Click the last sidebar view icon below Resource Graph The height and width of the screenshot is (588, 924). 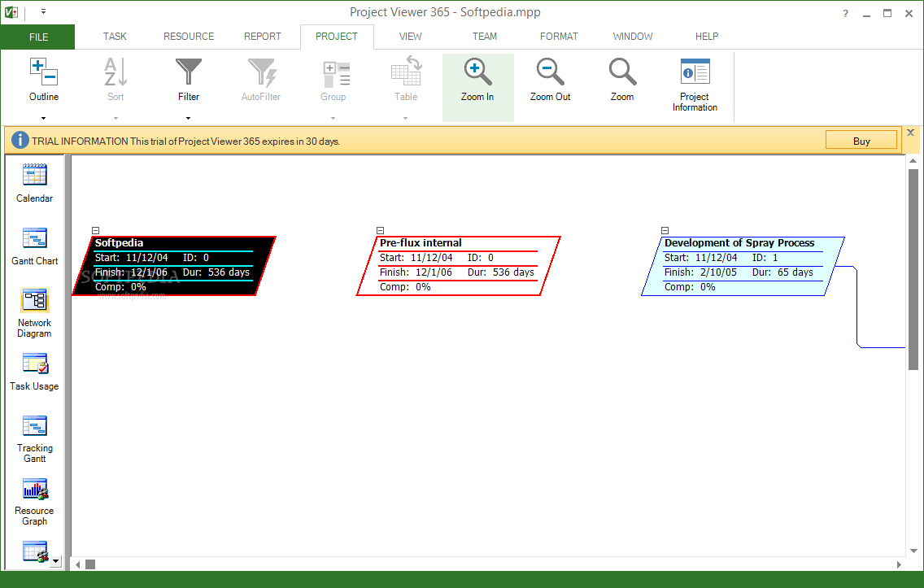pos(35,551)
